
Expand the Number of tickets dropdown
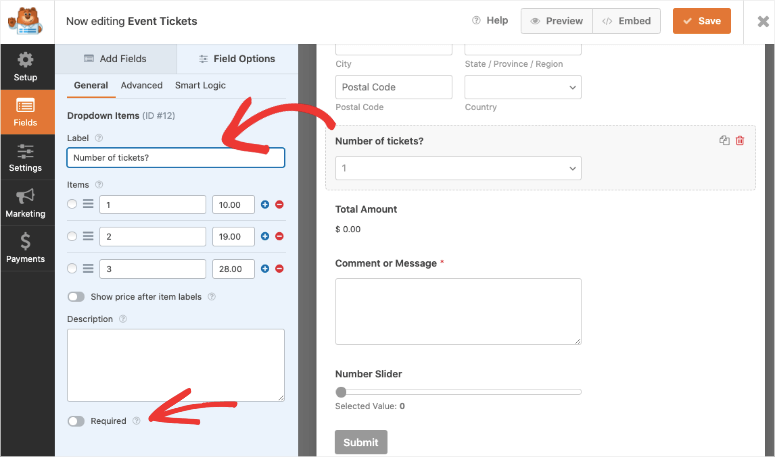458,168
